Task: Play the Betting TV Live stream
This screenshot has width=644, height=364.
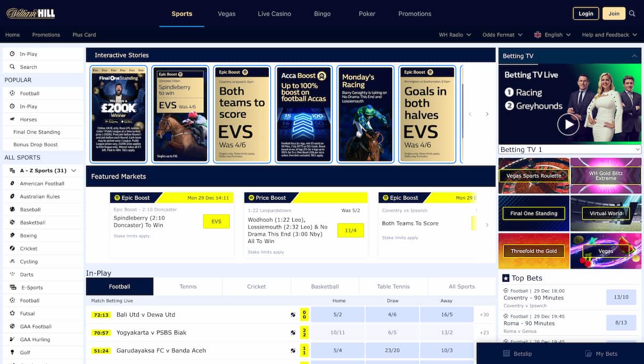Action: click(568, 124)
